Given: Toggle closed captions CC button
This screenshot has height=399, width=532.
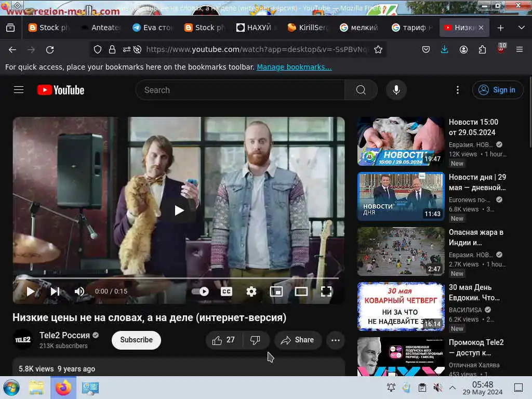Looking at the screenshot, I should pyautogui.click(x=227, y=291).
